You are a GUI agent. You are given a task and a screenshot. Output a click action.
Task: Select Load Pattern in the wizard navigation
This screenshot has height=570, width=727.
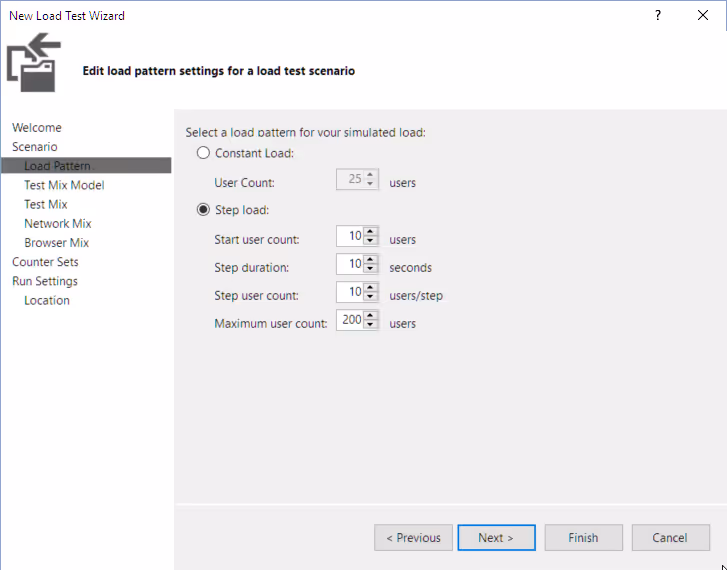(x=86, y=166)
